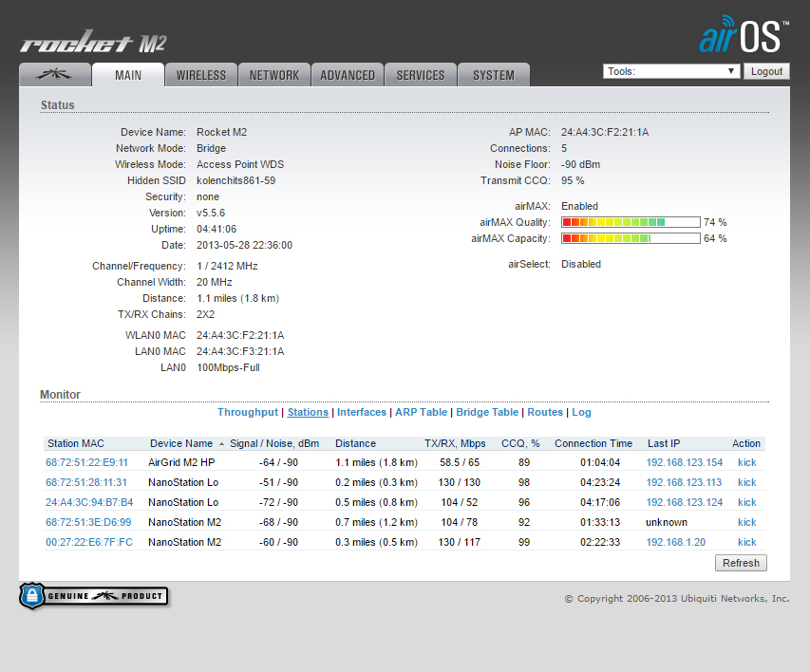
Task: Click the Transmit CCQ value 95 %
Action: pyautogui.click(x=573, y=180)
